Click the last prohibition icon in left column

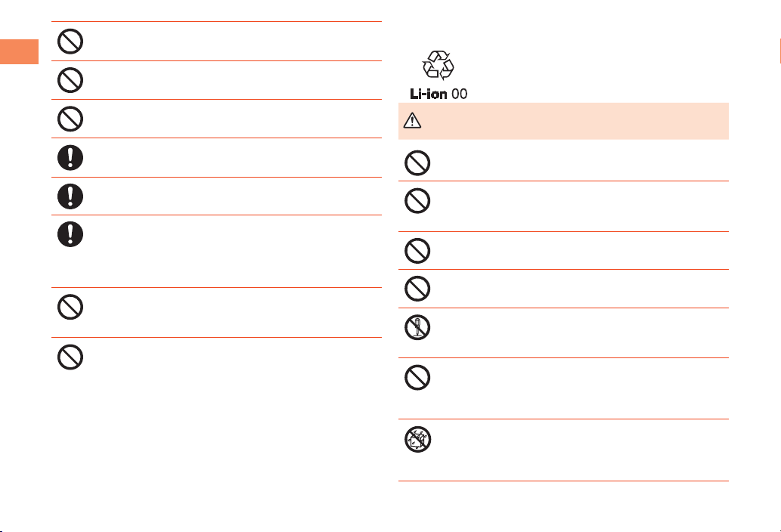(x=70, y=357)
